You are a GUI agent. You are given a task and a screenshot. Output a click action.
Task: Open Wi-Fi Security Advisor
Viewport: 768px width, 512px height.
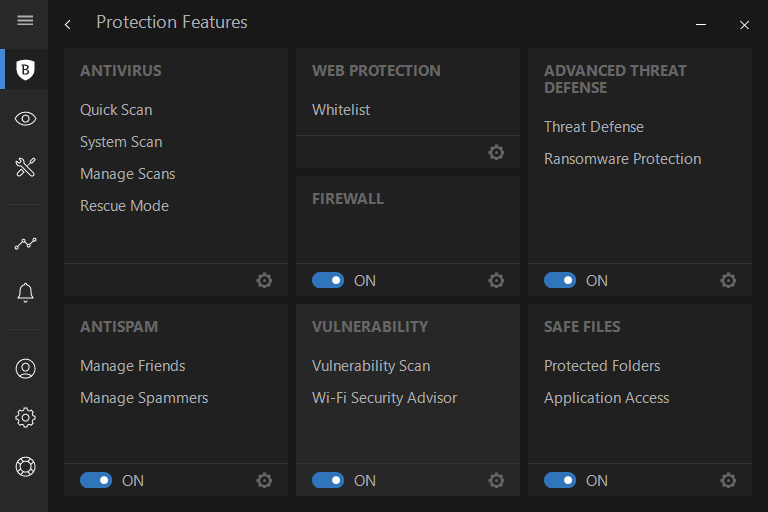(x=384, y=398)
